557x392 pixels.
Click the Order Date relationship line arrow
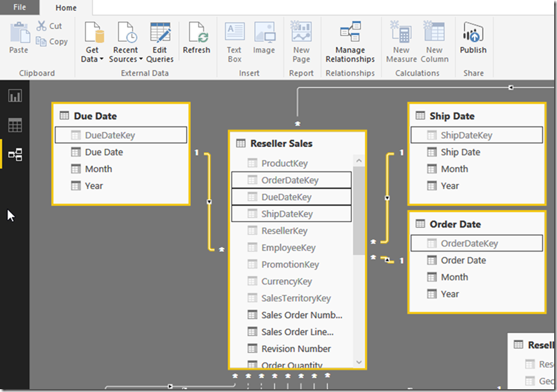(388, 260)
